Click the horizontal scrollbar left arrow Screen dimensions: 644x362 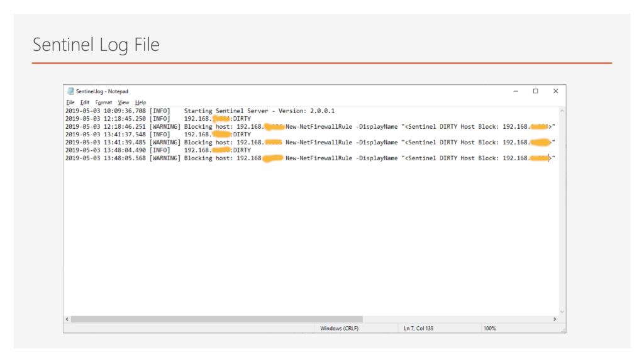tap(68, 319)
